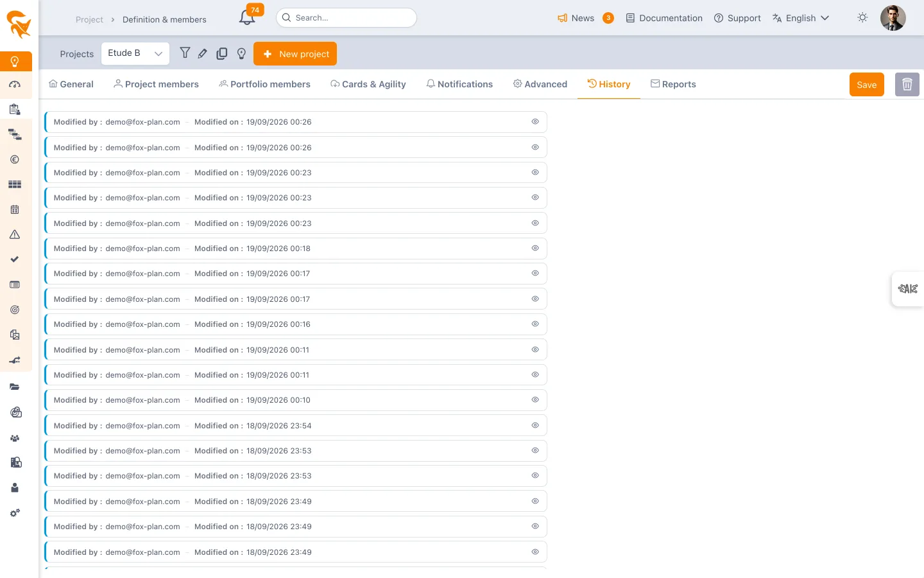View the 19/09/2026 00:16 entry via eye icon
The image size is (924, 578).
tap(535, 324)
